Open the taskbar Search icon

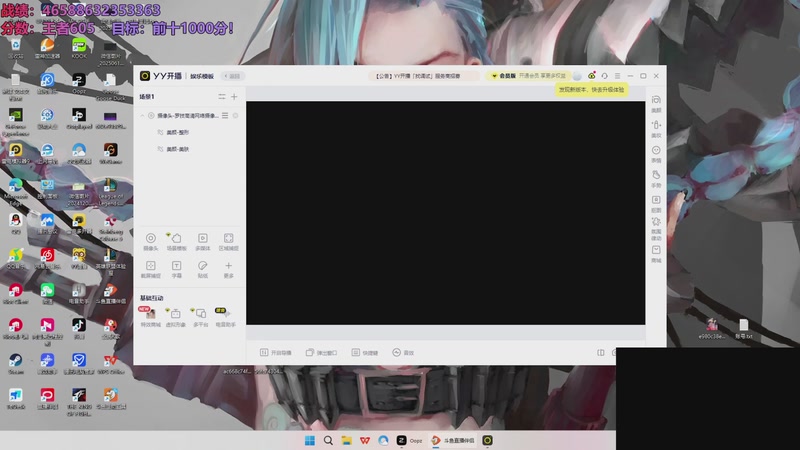coord(328,440)
